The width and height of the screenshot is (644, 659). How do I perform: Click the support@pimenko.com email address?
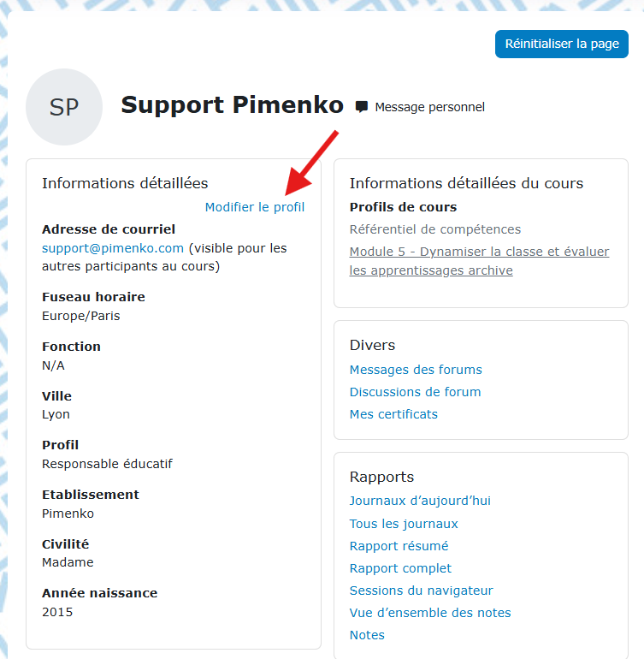tap(113, 248)
